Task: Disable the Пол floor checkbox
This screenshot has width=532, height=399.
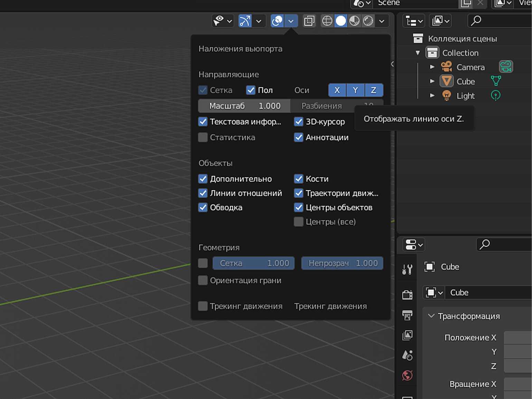Action: pos(250,90)
